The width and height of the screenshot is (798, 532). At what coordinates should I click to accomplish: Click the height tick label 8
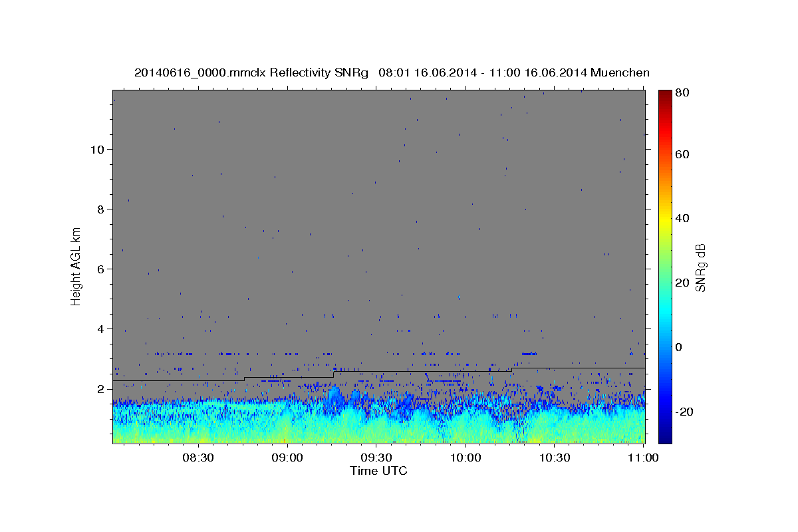100,209
